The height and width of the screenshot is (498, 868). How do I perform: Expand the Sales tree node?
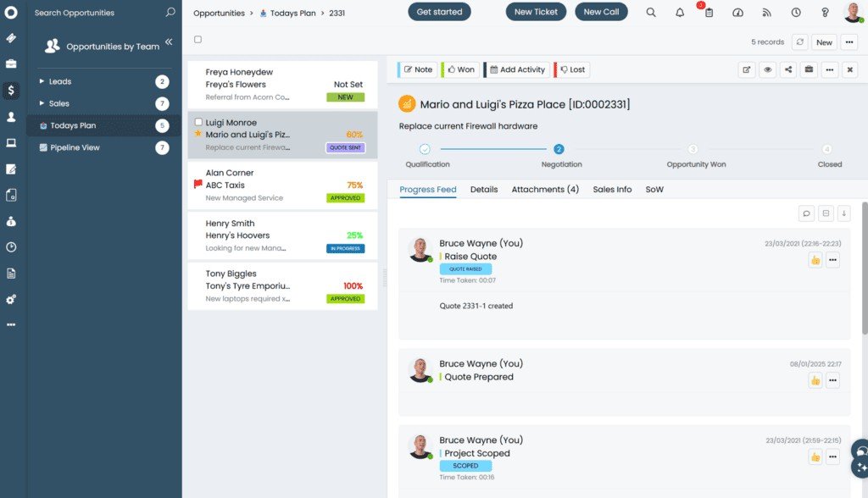click(42, 103)
